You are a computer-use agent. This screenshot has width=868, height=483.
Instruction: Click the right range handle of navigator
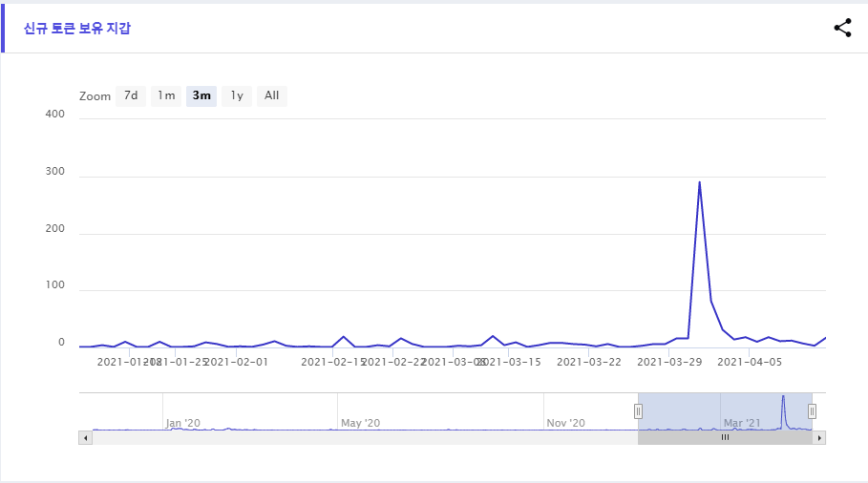812,411
